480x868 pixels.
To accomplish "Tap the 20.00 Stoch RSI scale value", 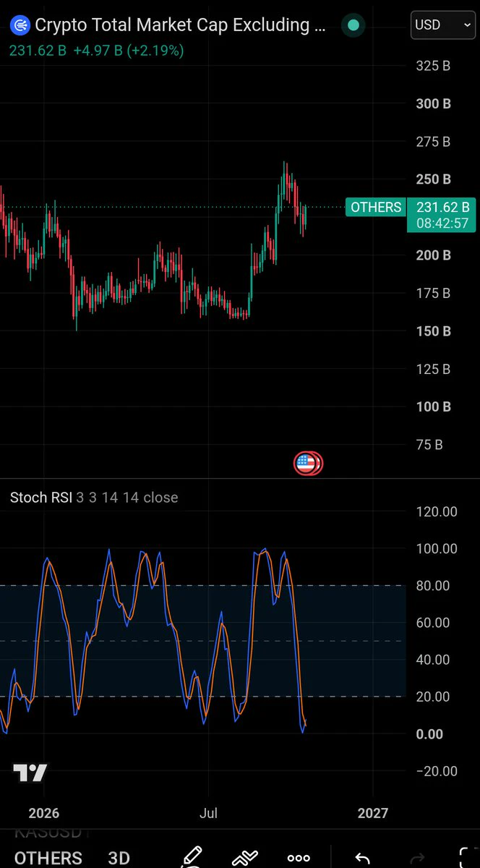I will click(x=433, y=697).
